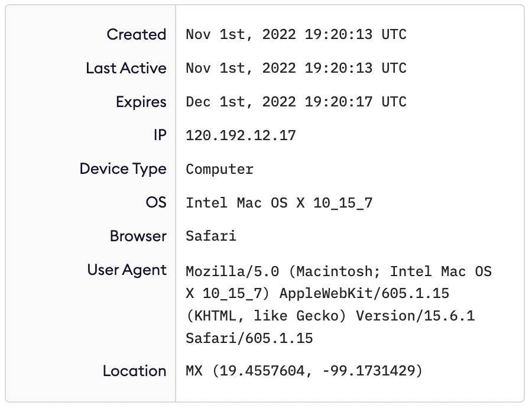This screenshot has height=408, width=532.
Task: Click the User Agent label
Action: point(126,270)
